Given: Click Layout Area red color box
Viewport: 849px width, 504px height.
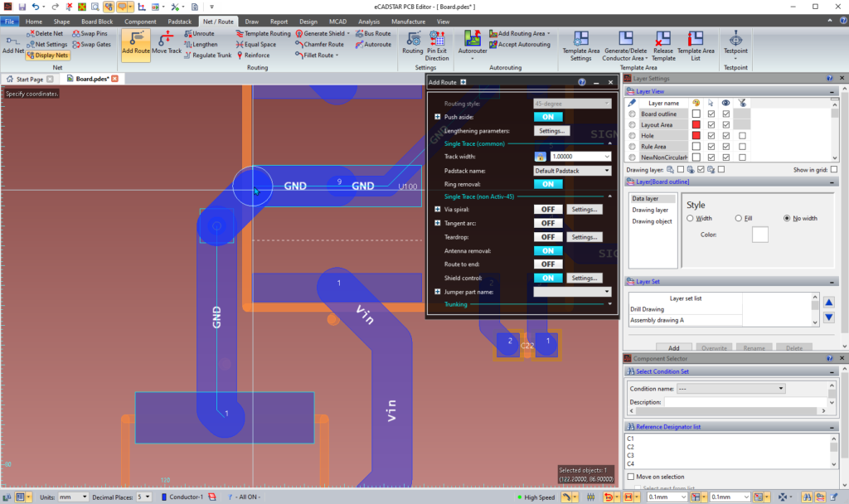Looking at the screenshot, I should click(696, 124).
